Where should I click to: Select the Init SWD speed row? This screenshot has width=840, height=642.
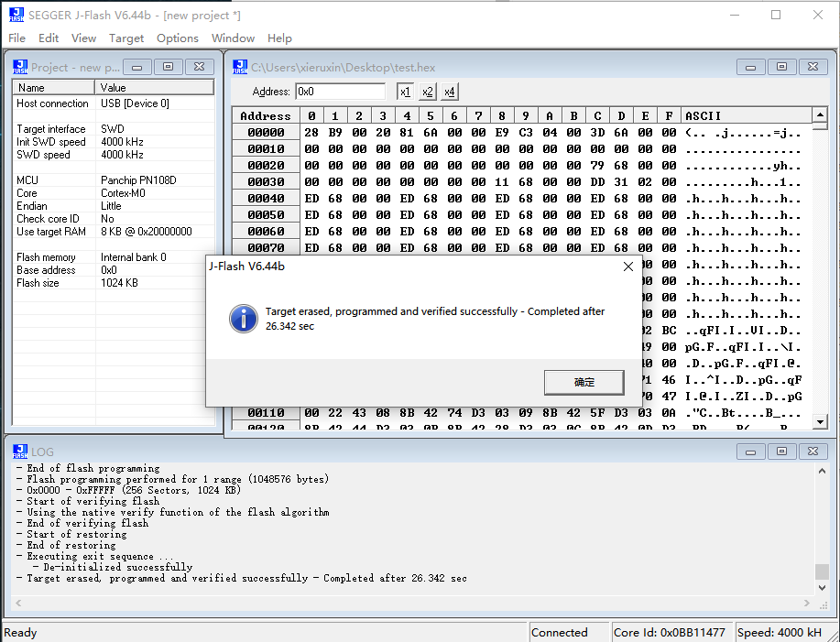(114, 142)
